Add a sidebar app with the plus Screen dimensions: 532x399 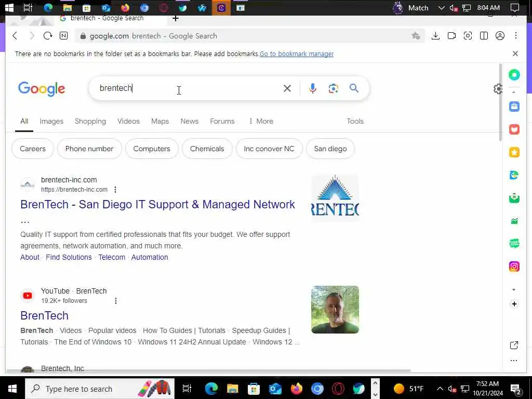point(514,304)
